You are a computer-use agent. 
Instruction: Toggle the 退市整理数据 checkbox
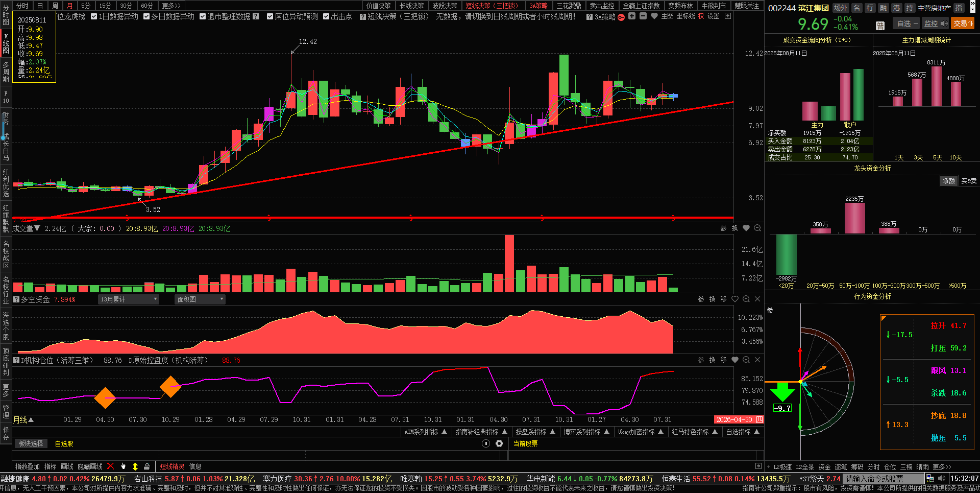(x=203, y=16)
